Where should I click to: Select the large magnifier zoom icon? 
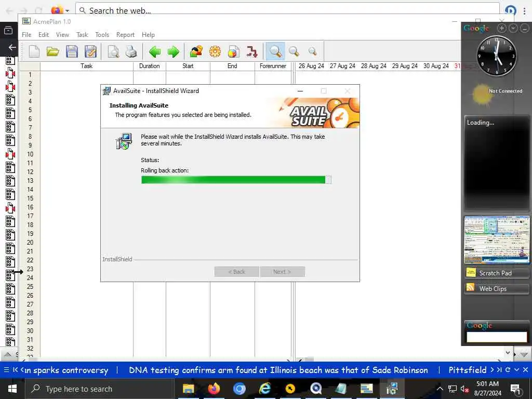click(275, 51)
